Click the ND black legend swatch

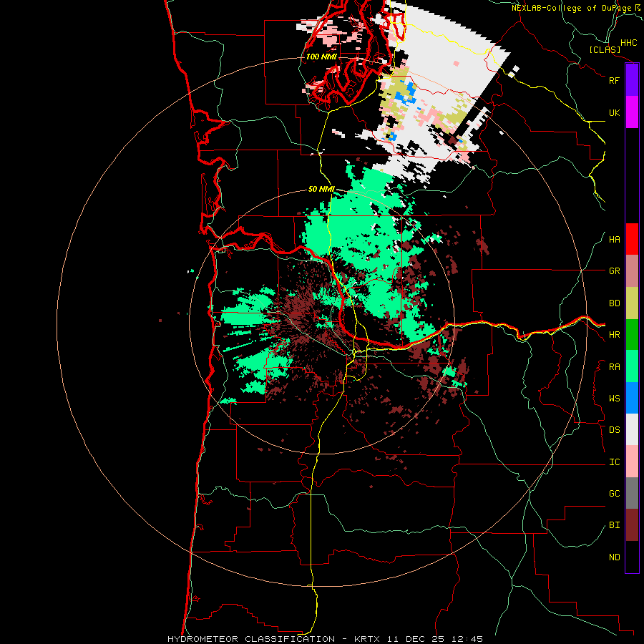point(632,557)
